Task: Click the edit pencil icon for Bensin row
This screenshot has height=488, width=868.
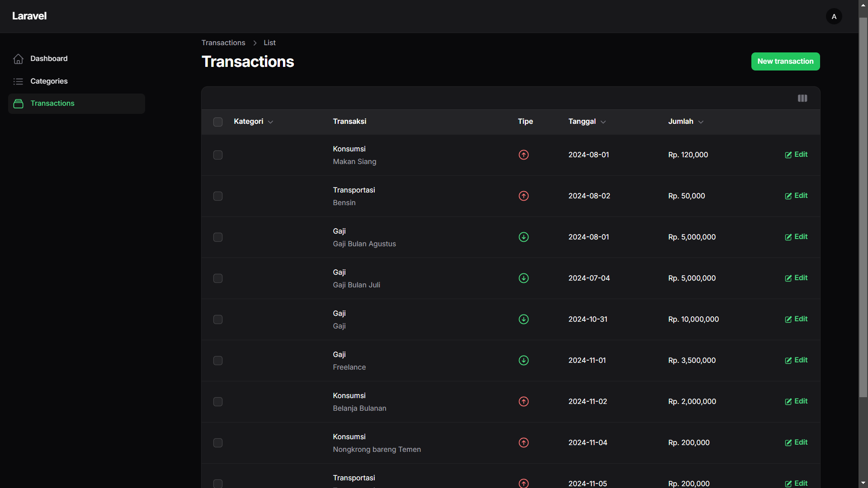Action: tap(788, 196)
